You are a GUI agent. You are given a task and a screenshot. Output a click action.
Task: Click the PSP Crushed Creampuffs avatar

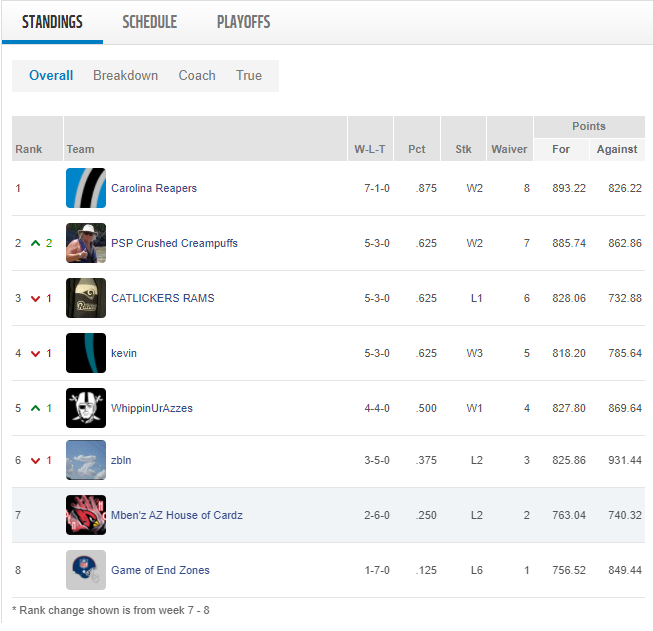[86, 243]
